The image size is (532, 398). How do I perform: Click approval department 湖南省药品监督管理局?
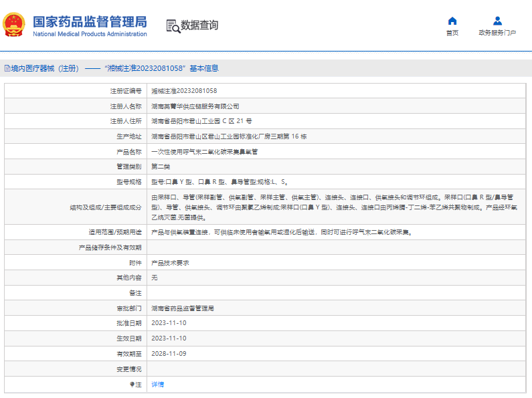pyautogui.click(x=183, y=308)
